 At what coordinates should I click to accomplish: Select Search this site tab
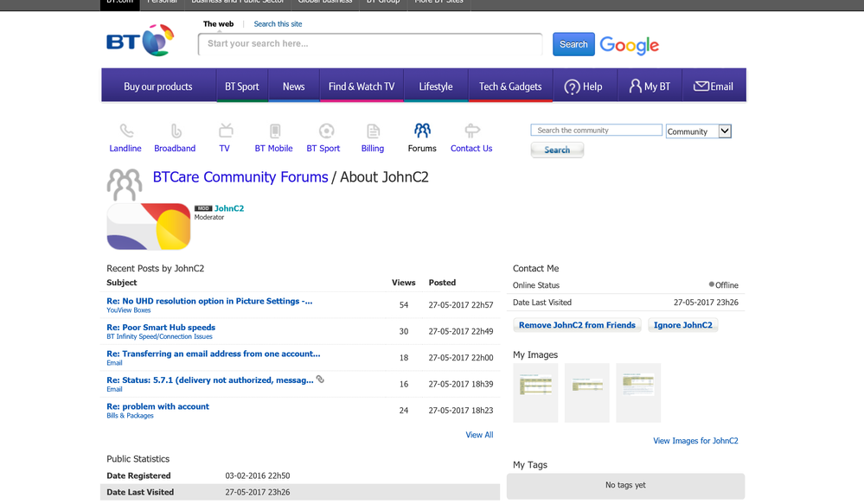coord(278,23)
